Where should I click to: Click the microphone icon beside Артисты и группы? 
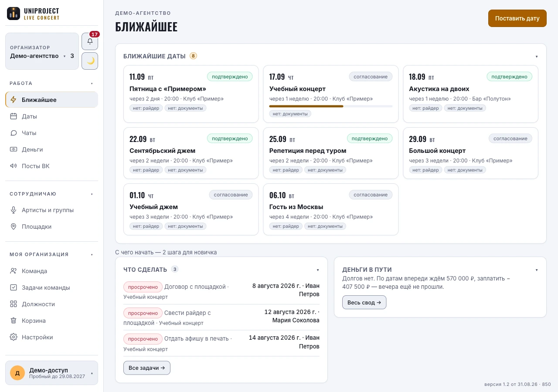tap(14, 210)
